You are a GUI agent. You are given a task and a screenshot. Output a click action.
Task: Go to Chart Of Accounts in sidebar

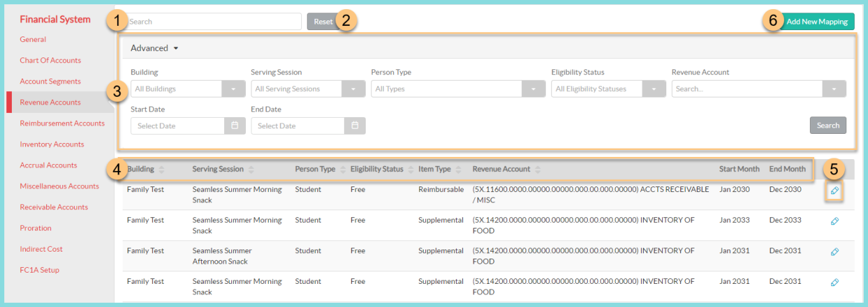coord(50,60)
